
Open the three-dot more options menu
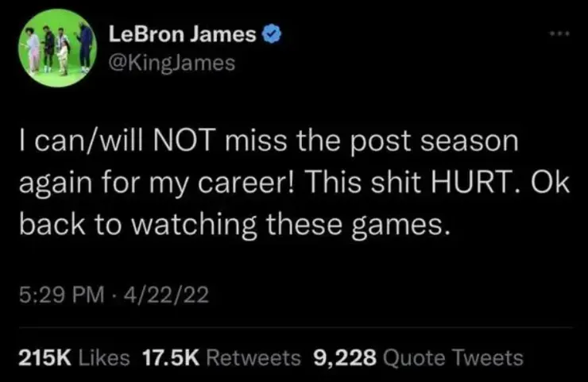pyautogui.click(x=559, y=33)
